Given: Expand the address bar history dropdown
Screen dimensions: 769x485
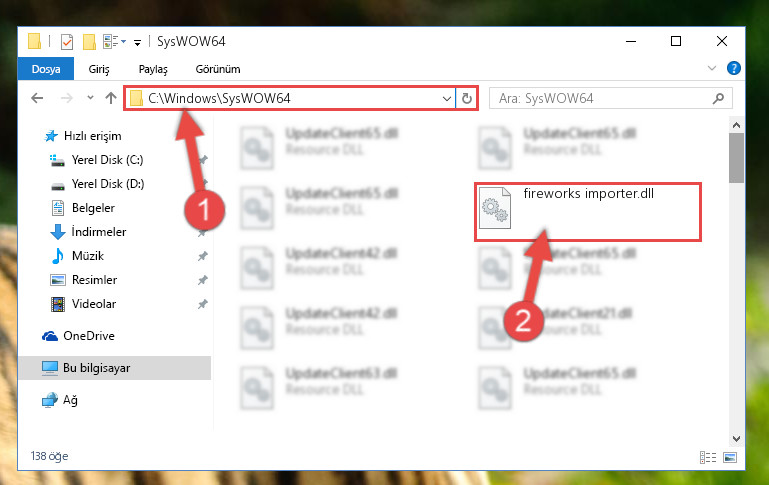Looking at the screenshot, I should tap(446, 99).
